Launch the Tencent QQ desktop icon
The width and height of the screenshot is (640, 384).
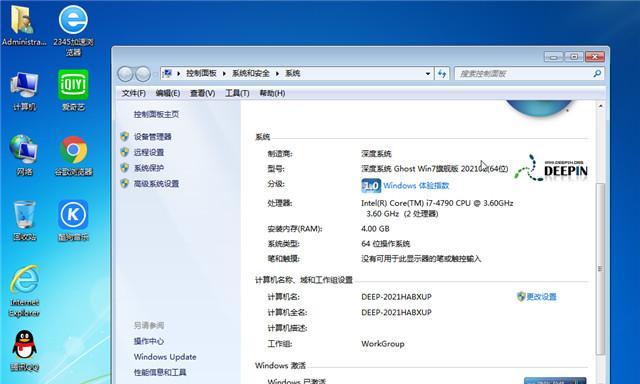pos(24,351)
